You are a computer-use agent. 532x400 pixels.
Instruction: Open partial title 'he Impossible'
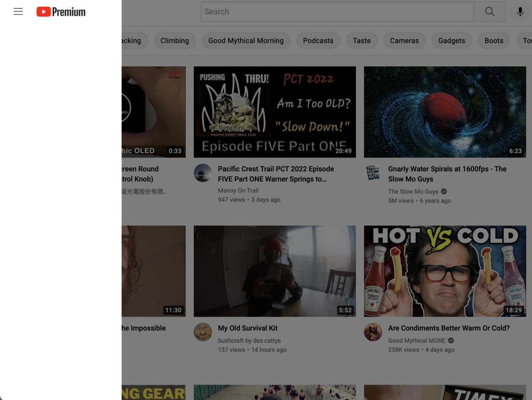click(x=144, y=328)
